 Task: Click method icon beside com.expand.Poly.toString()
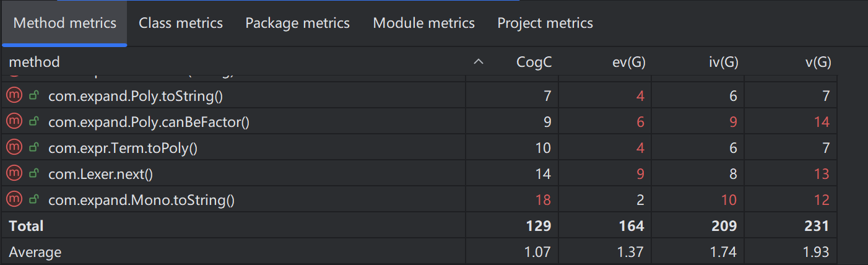14,96
